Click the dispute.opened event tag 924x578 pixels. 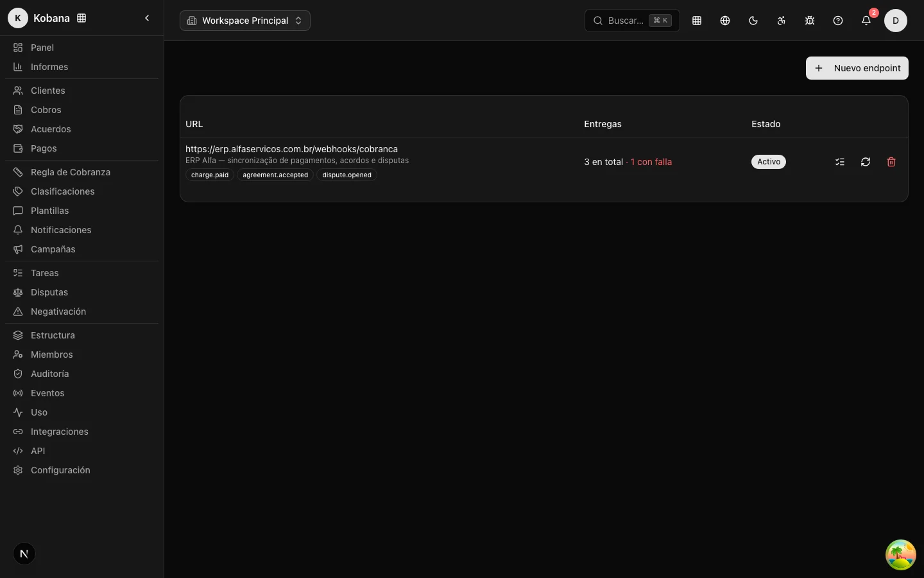coord(346,175)
